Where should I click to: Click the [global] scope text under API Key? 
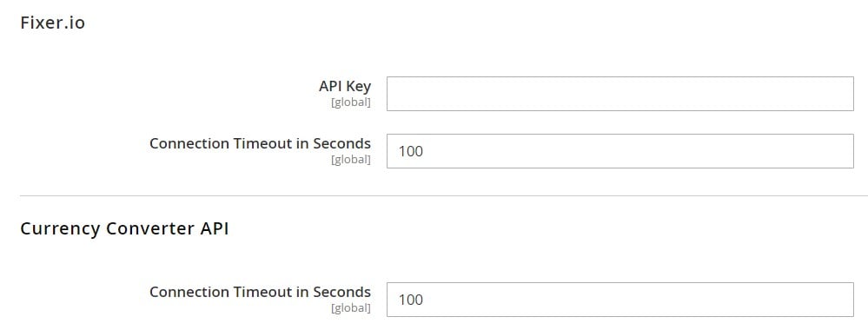pyautogui.click(x=351, y=102)
